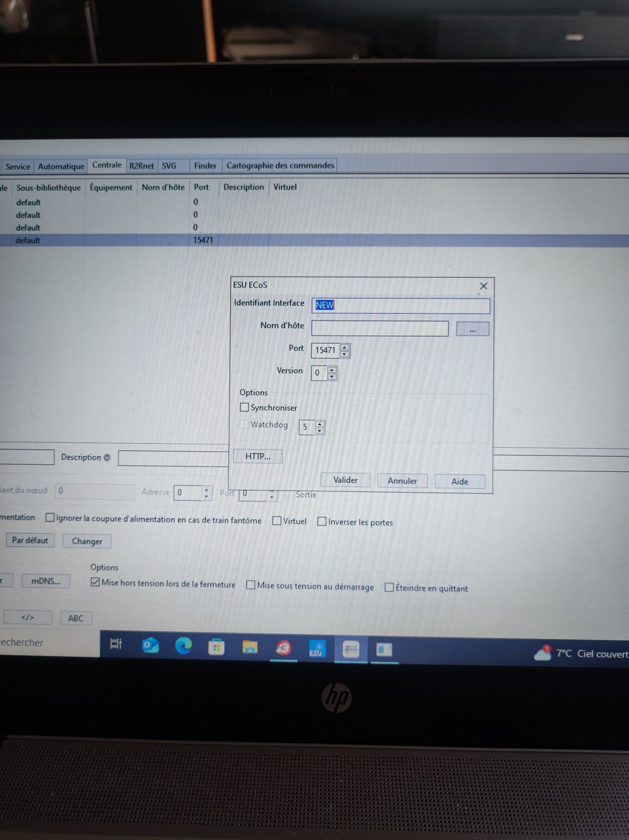Select the Centrale tab
This screenshot has height=840, width=629.
pos(107,165)
